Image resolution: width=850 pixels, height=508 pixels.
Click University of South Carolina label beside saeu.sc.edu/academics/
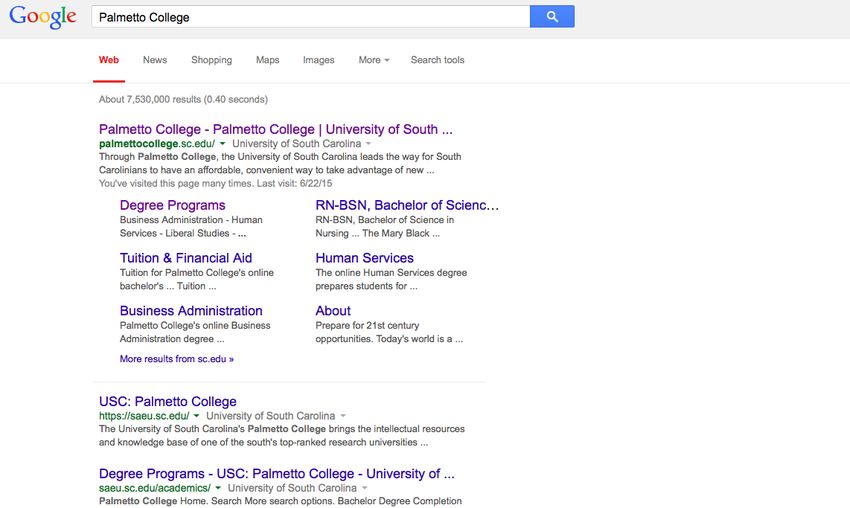(292, 488)
